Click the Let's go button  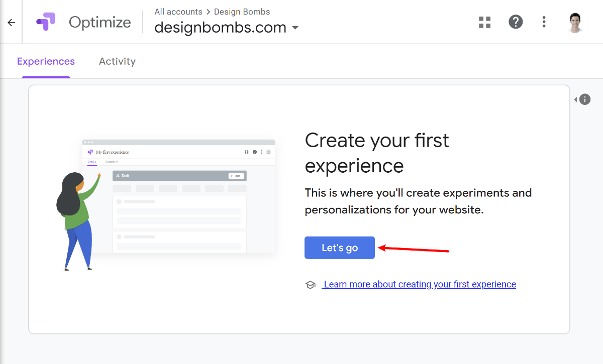[x=339, y=248]
